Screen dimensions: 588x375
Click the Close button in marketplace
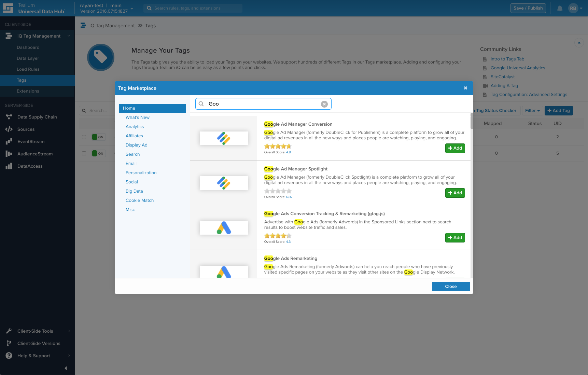tap(451, 287)
